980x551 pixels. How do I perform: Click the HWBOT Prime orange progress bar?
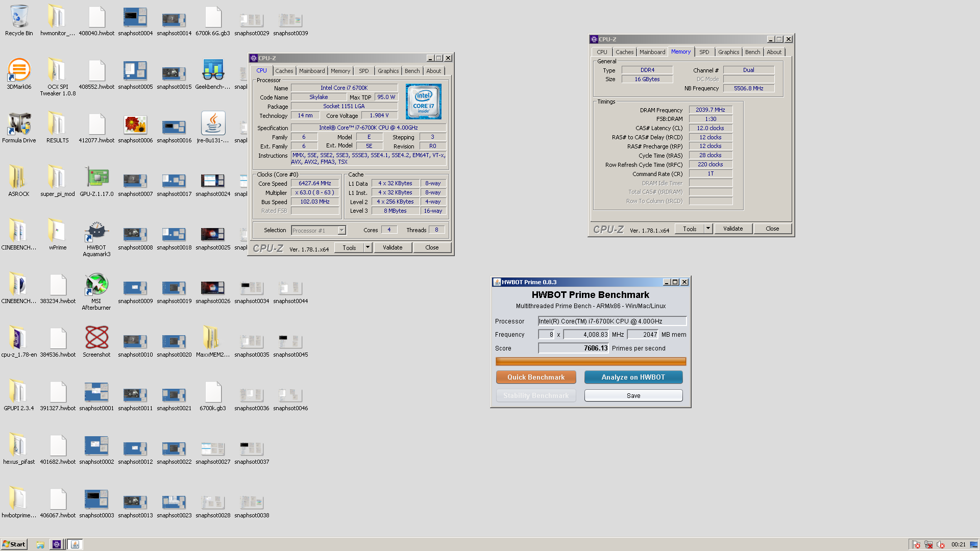pos(591,362)
